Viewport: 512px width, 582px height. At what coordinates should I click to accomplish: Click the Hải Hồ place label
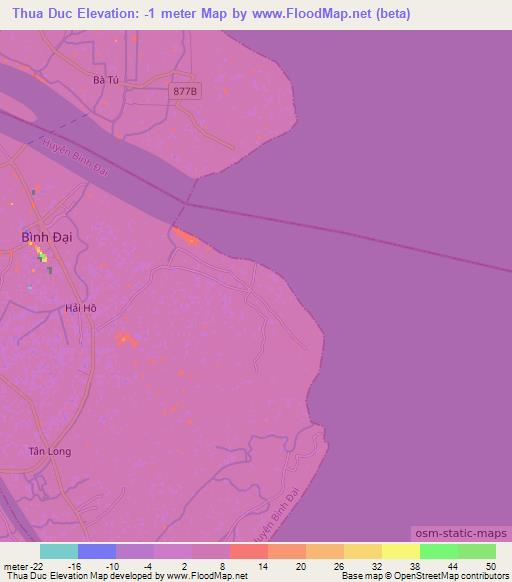click(x=81, y=308)
